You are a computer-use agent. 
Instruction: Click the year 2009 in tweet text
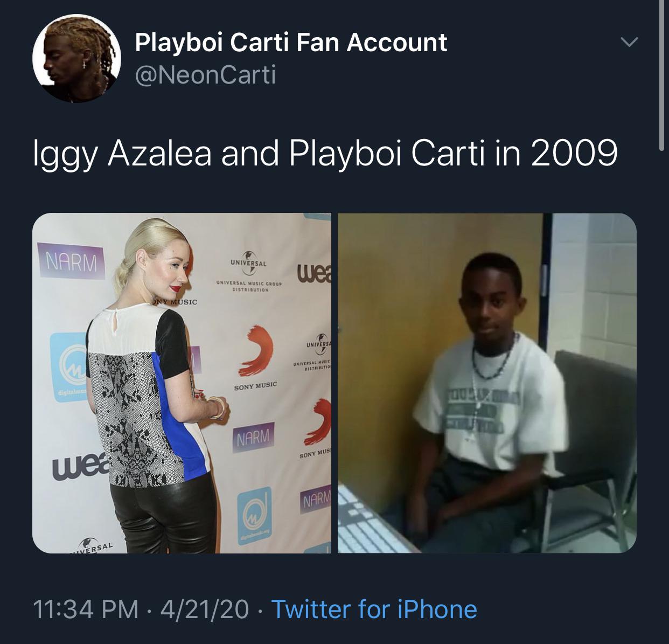(574, 153)
